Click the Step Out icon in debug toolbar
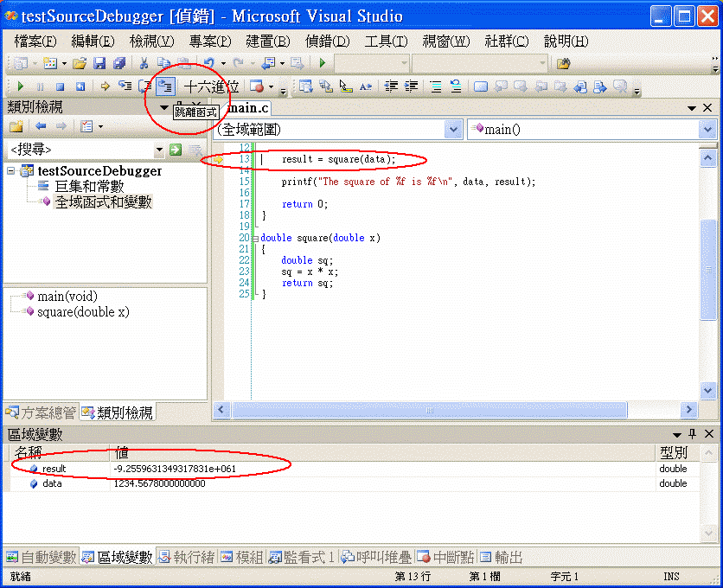Image resolution: width=723 pixels, height=588 pixels. tap(165, 86)
